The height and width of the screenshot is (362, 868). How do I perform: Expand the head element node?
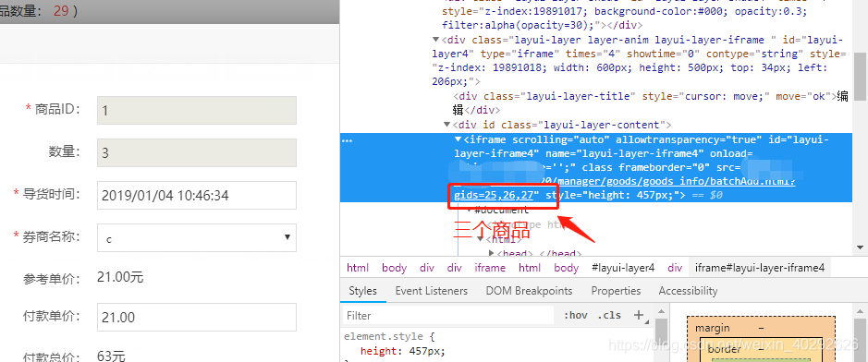pos(491,253)
